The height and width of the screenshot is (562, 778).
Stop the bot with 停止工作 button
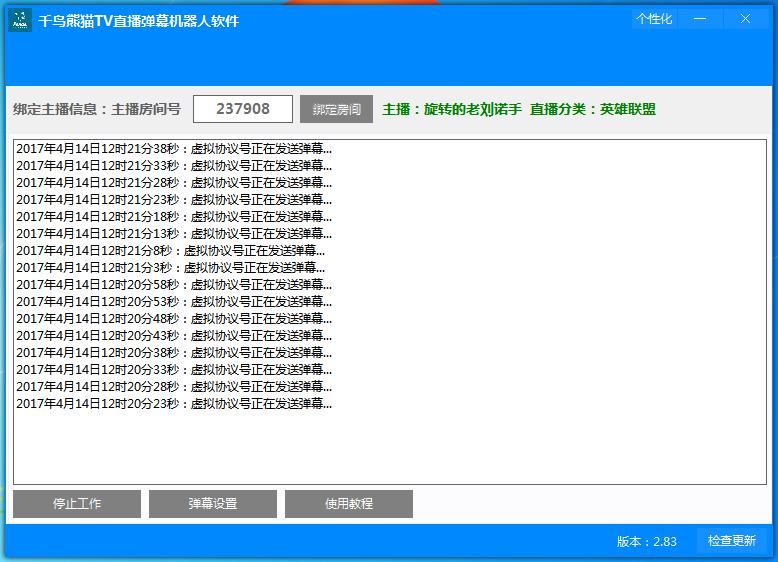click(77, 504)
